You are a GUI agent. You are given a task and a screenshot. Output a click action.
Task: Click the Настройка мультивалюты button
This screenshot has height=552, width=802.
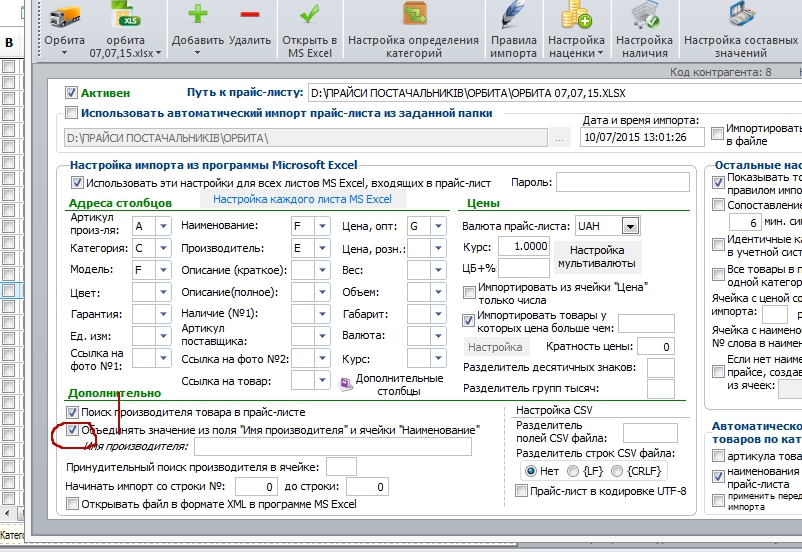(x=597, y=257)
